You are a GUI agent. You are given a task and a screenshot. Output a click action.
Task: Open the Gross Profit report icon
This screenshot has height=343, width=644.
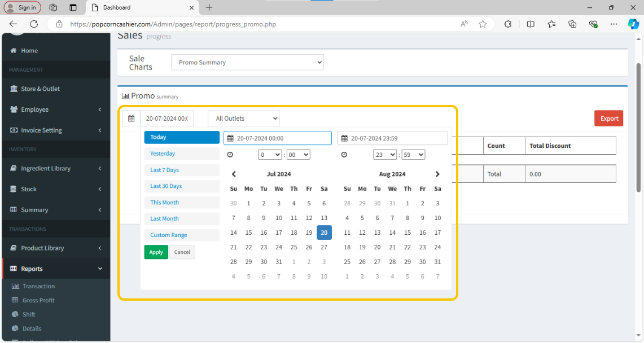(x=15, y=300)
